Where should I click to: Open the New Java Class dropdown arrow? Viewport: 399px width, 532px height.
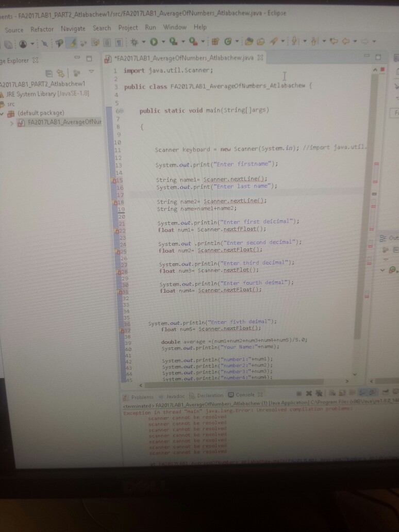(237, 42)
